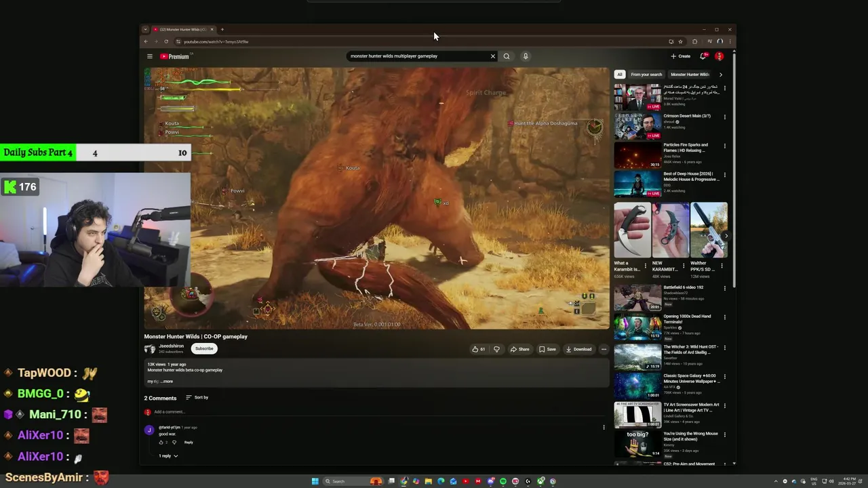Open the account avatar menu
Screen dimensions: 868x488
(x=719, y=56)
